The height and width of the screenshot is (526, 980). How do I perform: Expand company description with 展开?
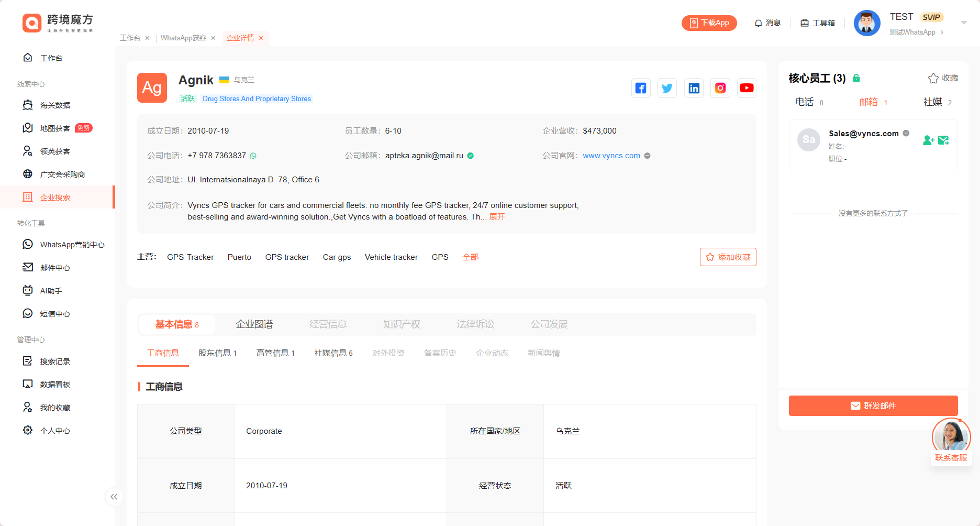(497, 217)
